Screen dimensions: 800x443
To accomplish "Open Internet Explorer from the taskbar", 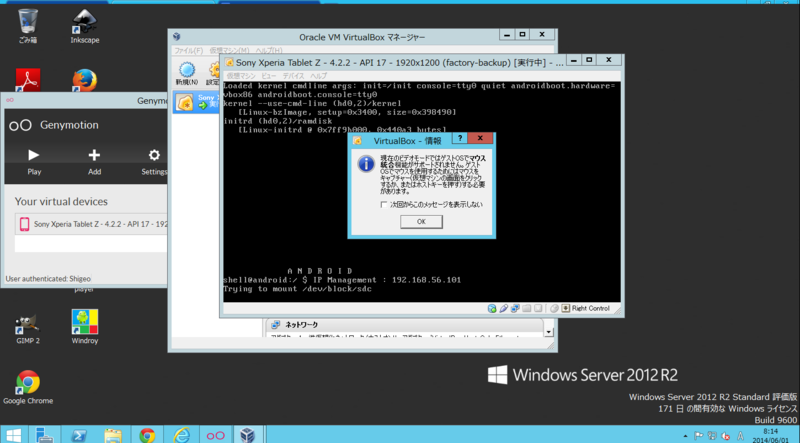I will [181, 435].
